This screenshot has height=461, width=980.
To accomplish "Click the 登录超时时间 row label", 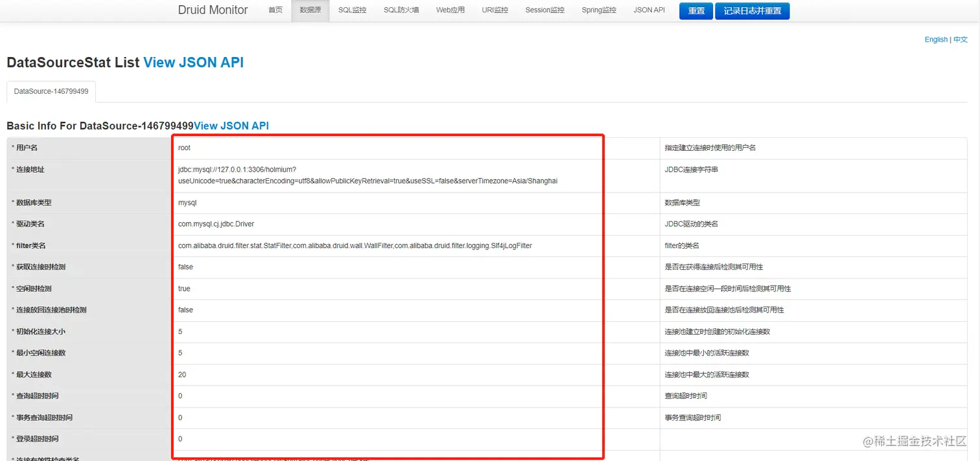I will coord(35,439).
